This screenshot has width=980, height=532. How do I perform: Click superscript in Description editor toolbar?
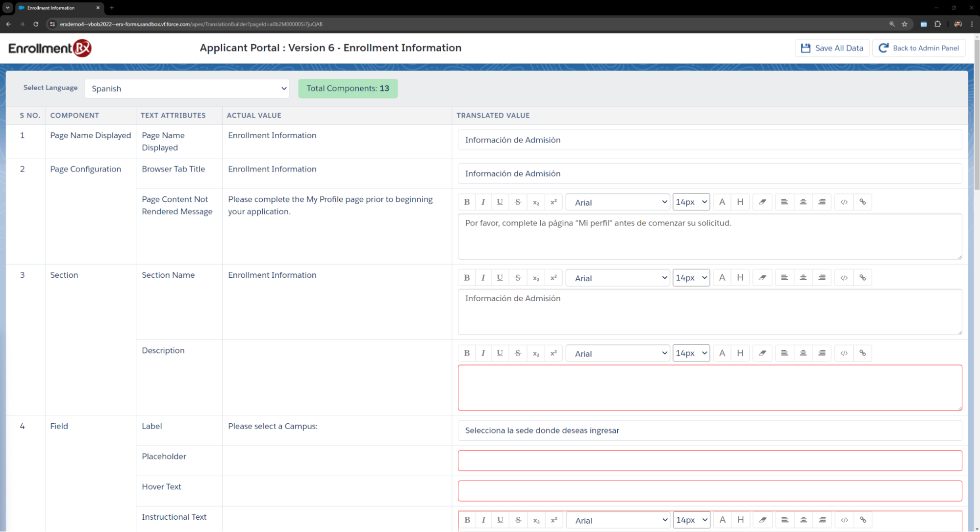click(553, 353)
